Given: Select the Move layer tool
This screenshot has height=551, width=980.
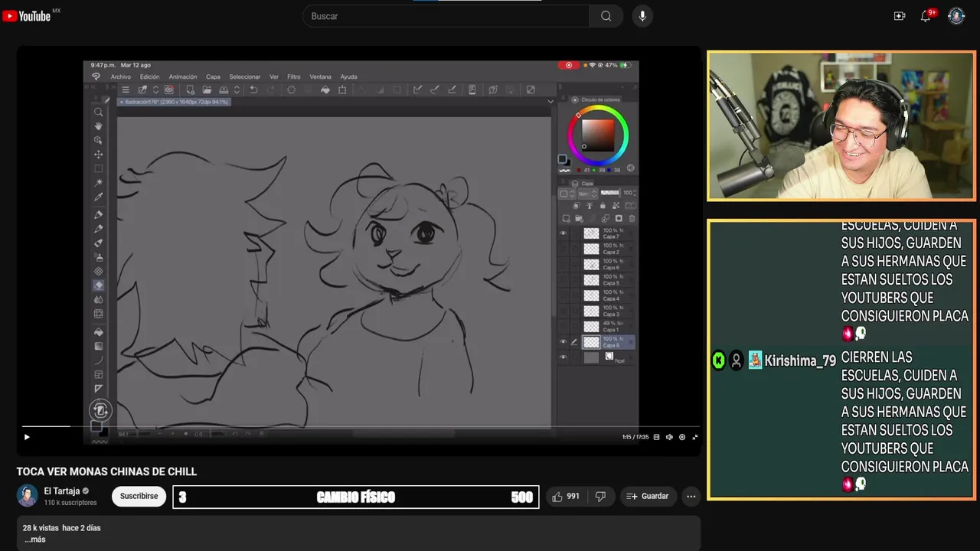Looking at the screenshot, I should tap(98, 155).
